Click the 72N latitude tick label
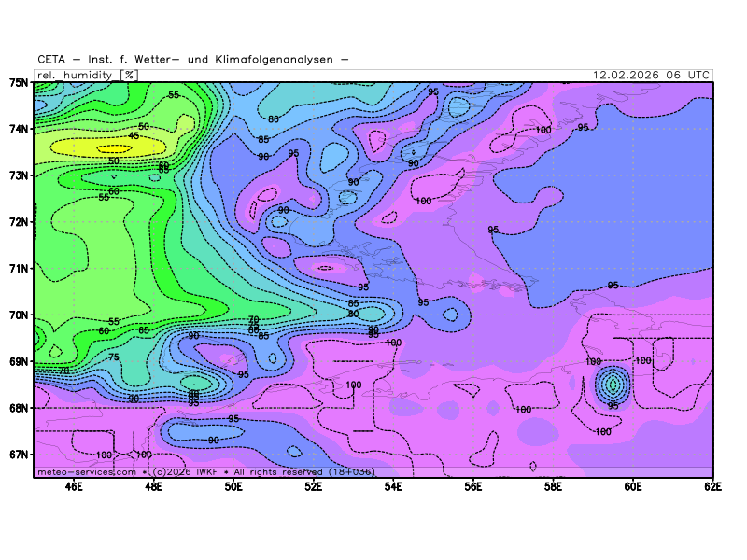747x560 pixels. pyautogui.click(x=19, y=222)
